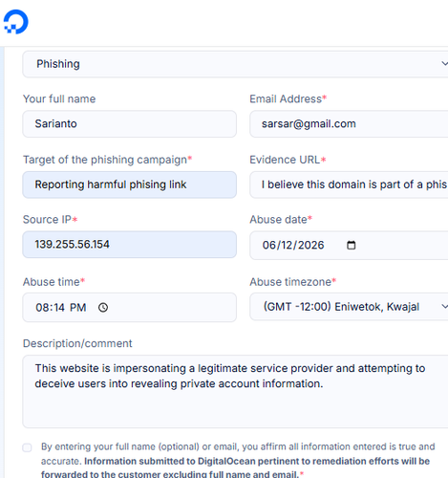Click the Description/comment label
The width and height of the screenshot is (448, 478).
tap(77, 343)
